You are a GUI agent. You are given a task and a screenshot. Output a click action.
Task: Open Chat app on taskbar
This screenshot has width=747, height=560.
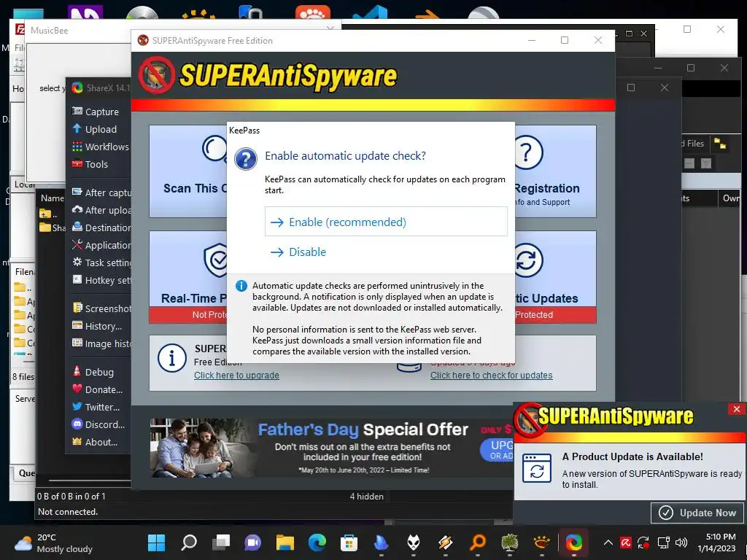[252, 542]
